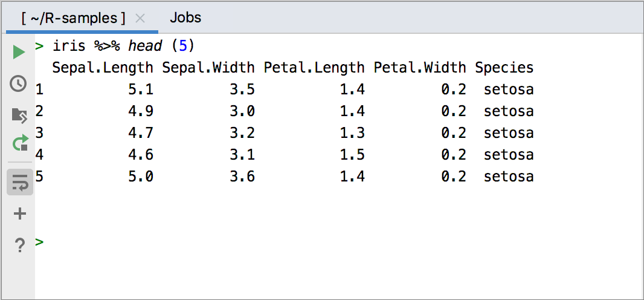The width and height of the screenshot is (644, 300).
Task: Click the 3.6 value in row 5
Action: point(242,177)
